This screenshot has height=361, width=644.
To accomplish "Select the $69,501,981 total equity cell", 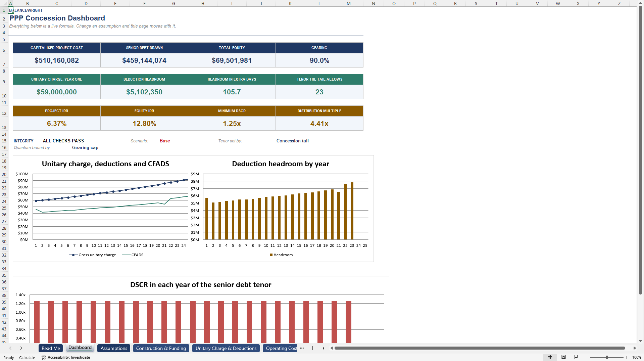I will 232,60.
